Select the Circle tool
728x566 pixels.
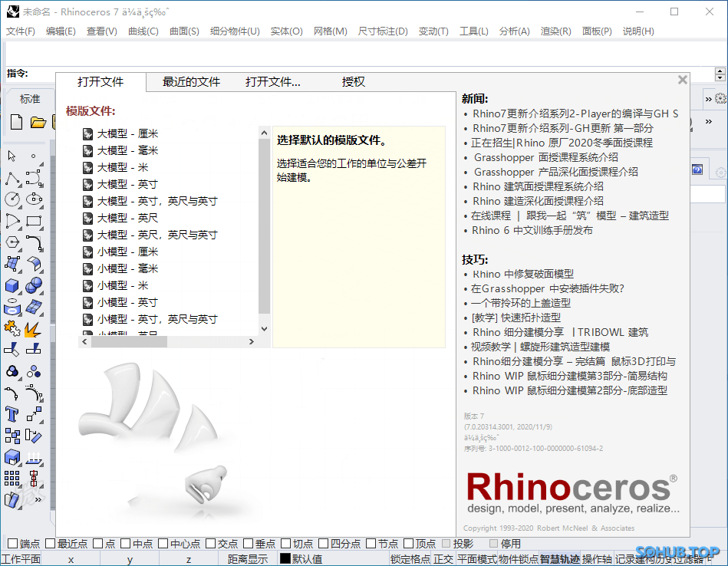[12, 199]
